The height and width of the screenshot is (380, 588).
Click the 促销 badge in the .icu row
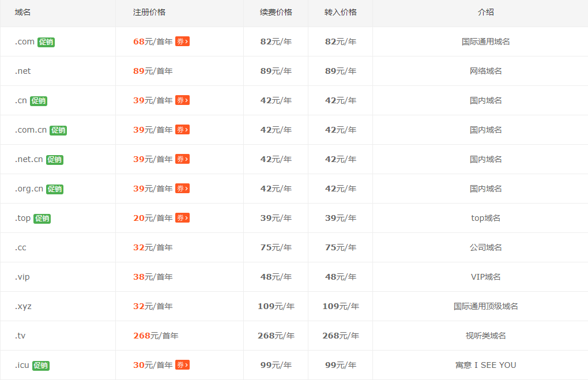[40, 366]
